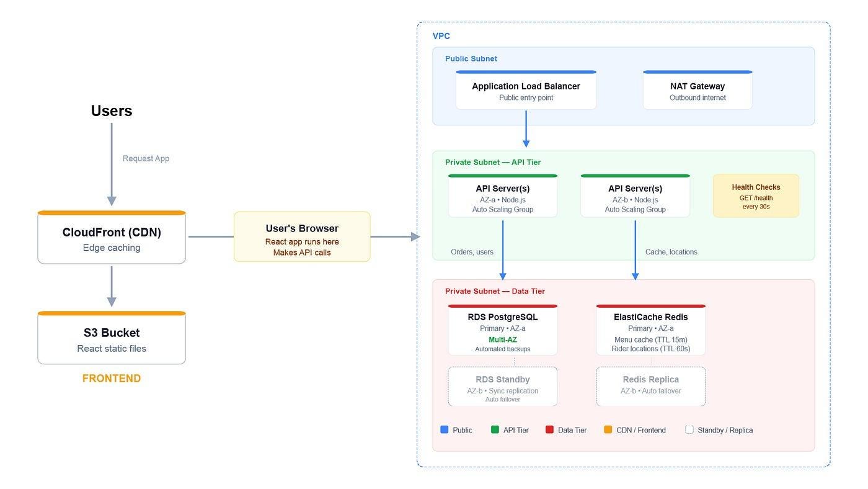Click the "Edge caching" subtitle
The width and height of the screenshot is (868, 489).
point(112,248)
